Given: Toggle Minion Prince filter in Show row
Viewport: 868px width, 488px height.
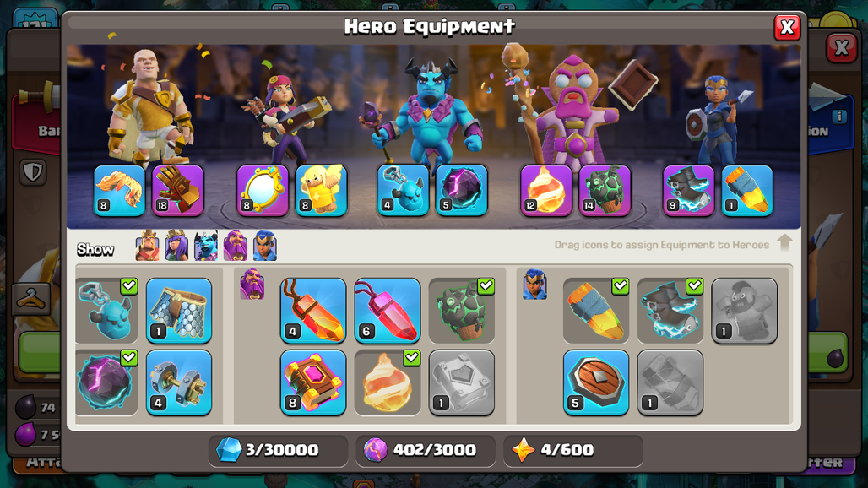Looking at the screenshot, I should (206, 246).
